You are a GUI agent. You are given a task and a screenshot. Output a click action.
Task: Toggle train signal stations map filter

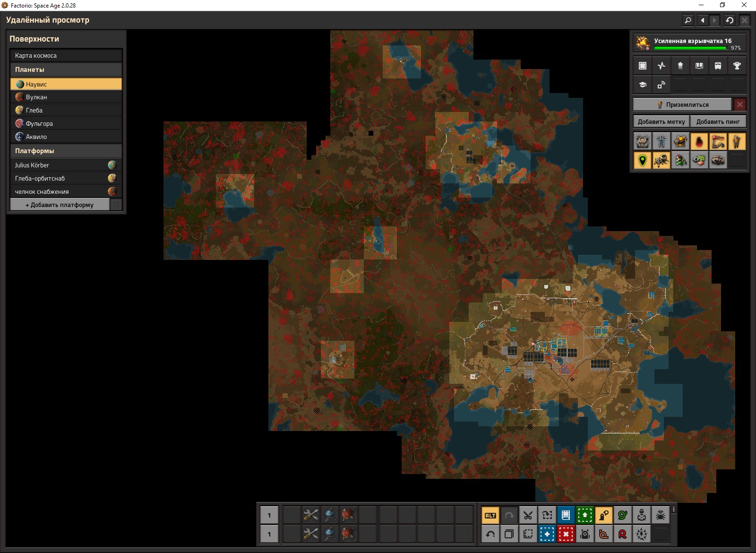[680, 160]
